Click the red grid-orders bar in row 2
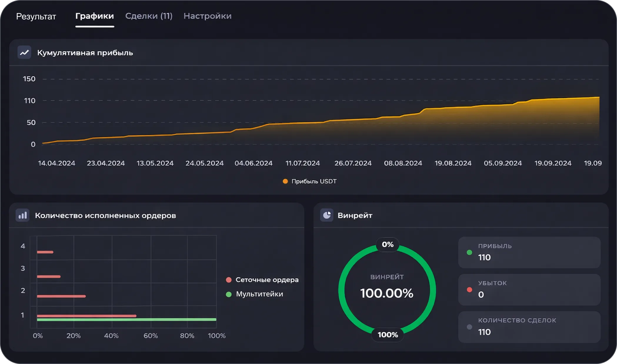 pyautogui.click(x=61, y=296)
